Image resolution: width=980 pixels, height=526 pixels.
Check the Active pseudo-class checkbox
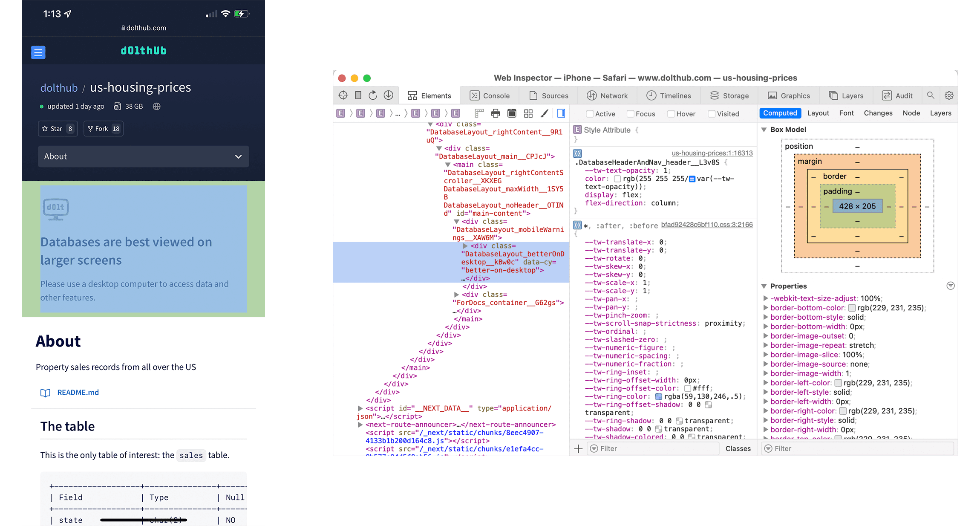pyautogui.click(x=590, y=114)
